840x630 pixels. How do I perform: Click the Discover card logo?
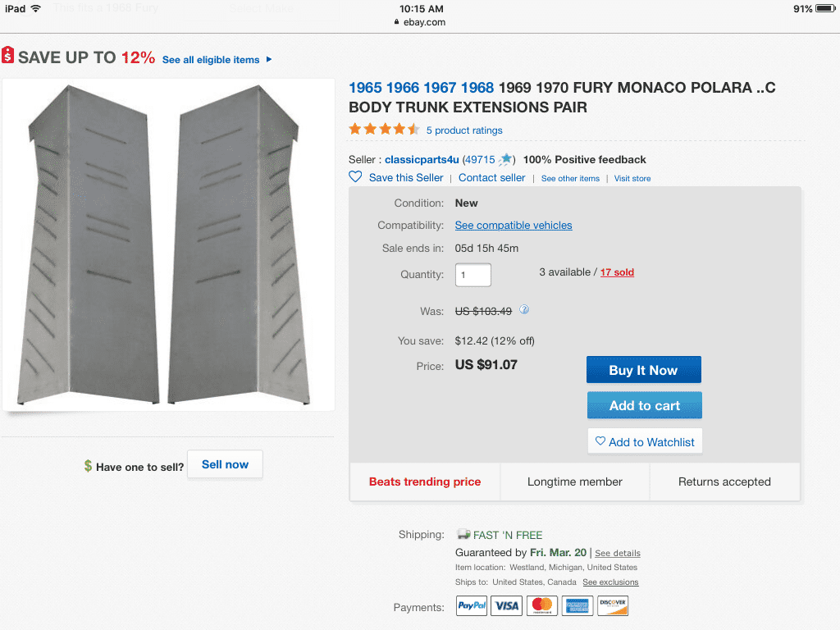[613, 606]
